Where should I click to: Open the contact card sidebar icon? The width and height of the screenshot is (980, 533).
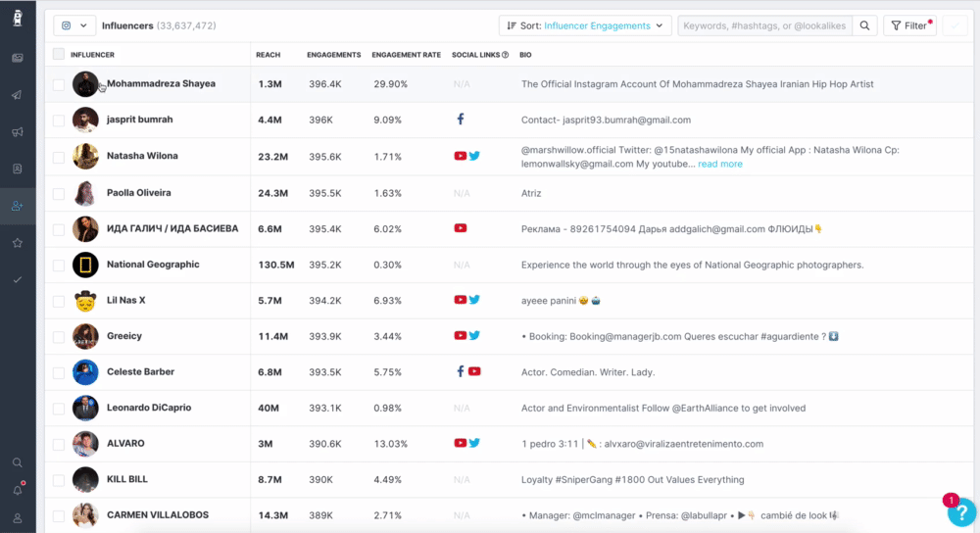coord(18,169)
